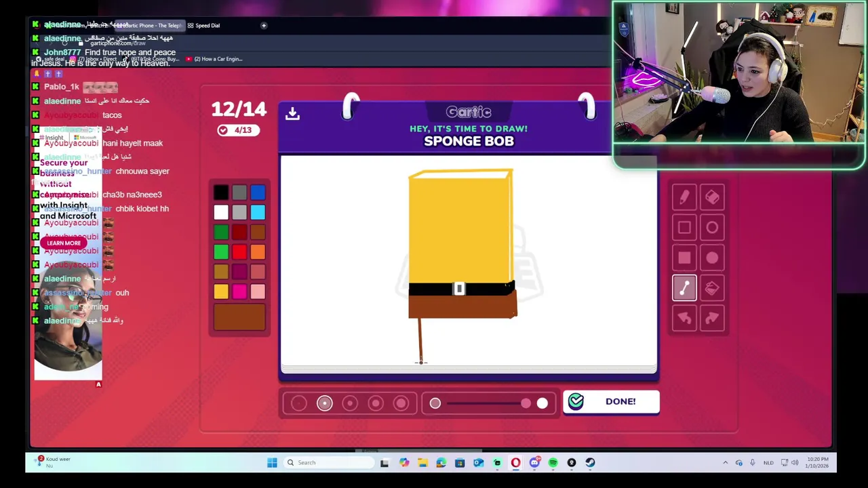Open Microsoft Edge from the taskbar
This screenshot has width=868, height=488.
(x=441, y=463)
